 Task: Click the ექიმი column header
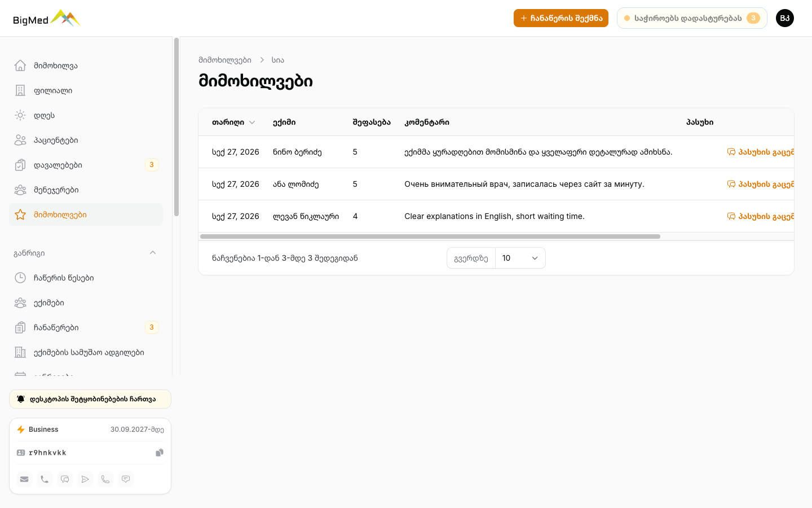click(x=284, y=122)
